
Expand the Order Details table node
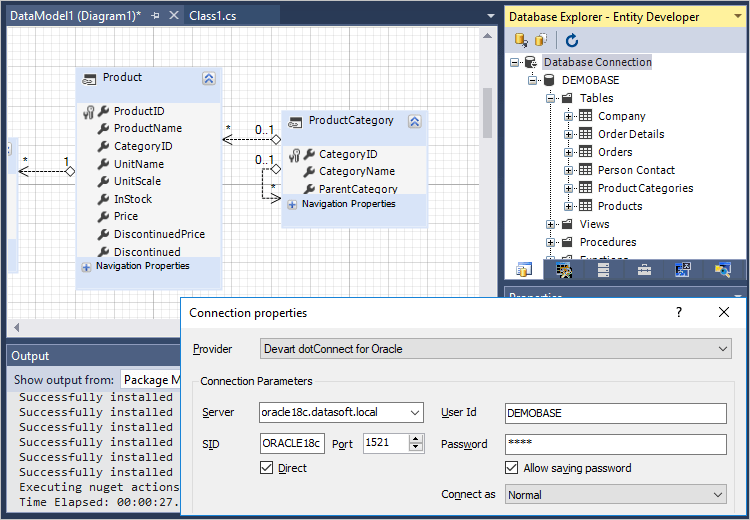[x=568, y=134]
